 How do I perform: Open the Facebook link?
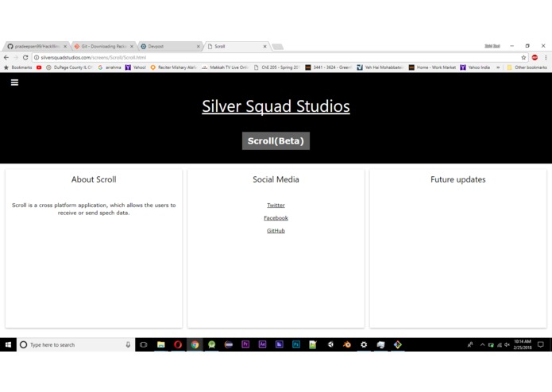tap(276, 218)
